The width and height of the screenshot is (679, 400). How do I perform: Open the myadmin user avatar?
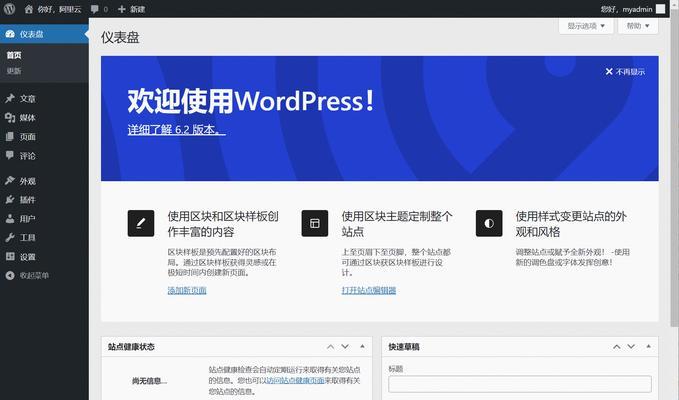[x=660, y=9]
